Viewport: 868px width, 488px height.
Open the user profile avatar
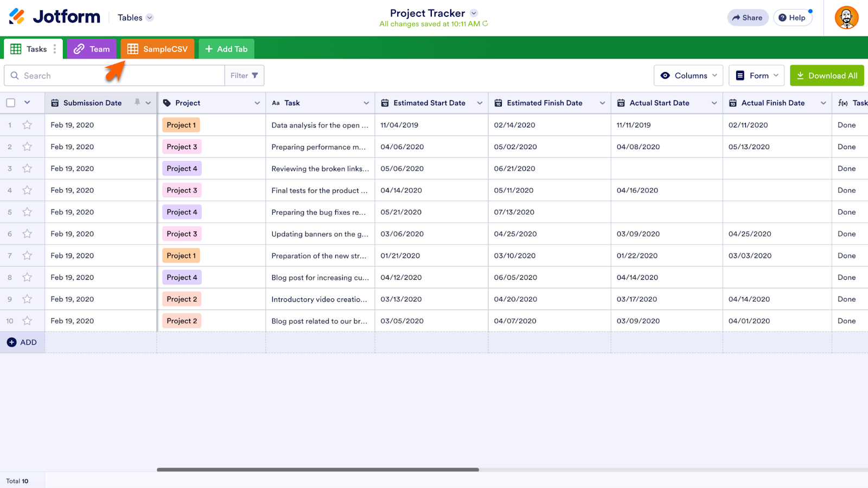coord(846,18)
